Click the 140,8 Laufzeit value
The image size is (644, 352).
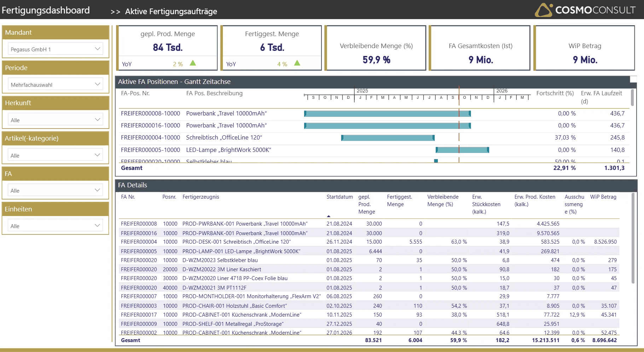point(617,150)
